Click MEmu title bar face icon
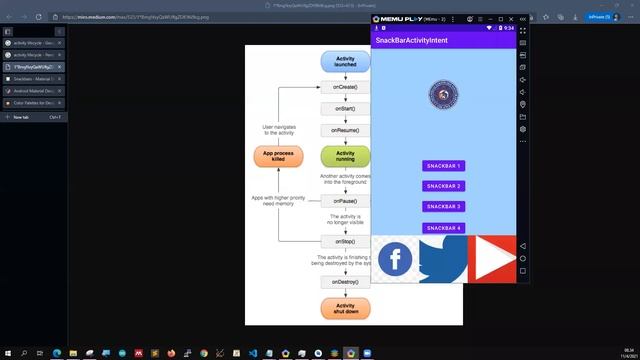 click(470, 19)
